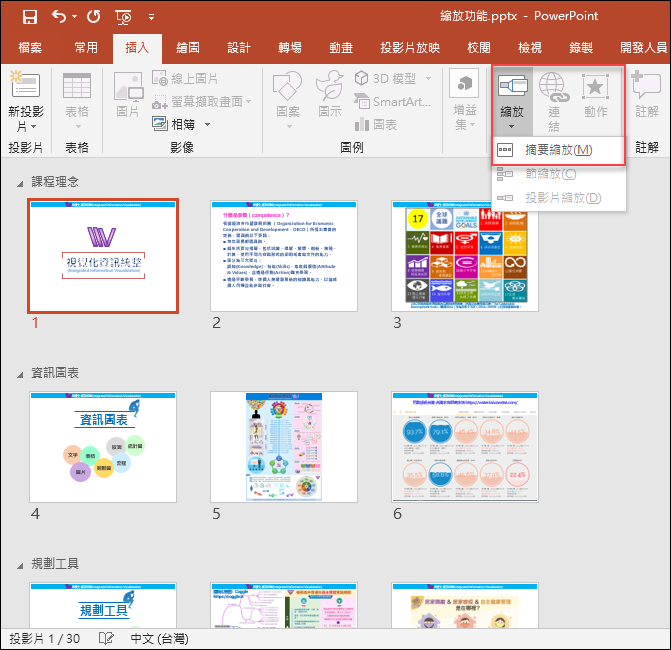Click the SmartArt icon
This screenshot has width=671, height=650.
tap(362, 101)
